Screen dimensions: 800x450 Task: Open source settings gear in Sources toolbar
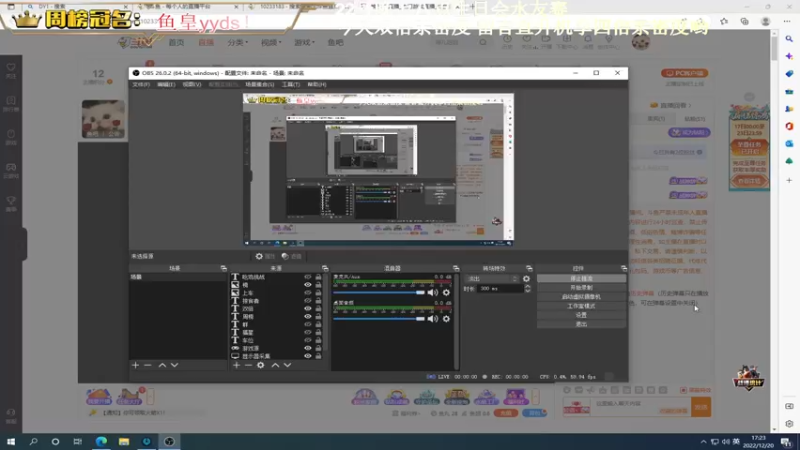tap(261, 365)
